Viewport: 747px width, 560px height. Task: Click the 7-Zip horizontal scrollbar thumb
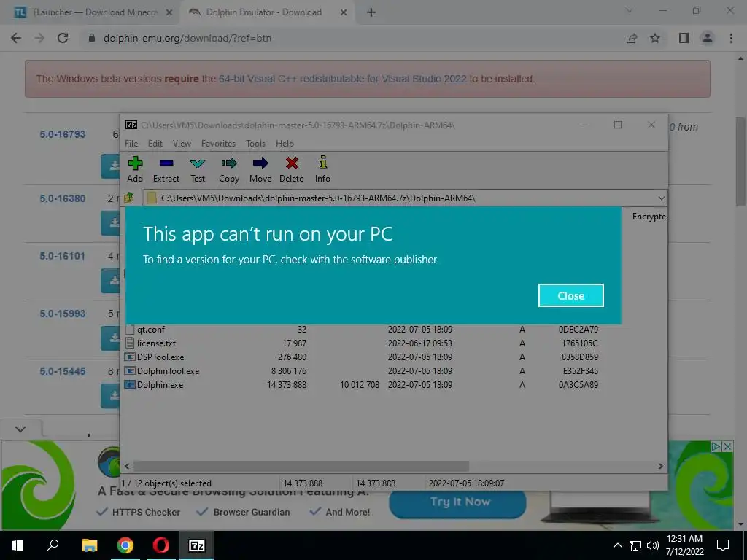(301, 466)
